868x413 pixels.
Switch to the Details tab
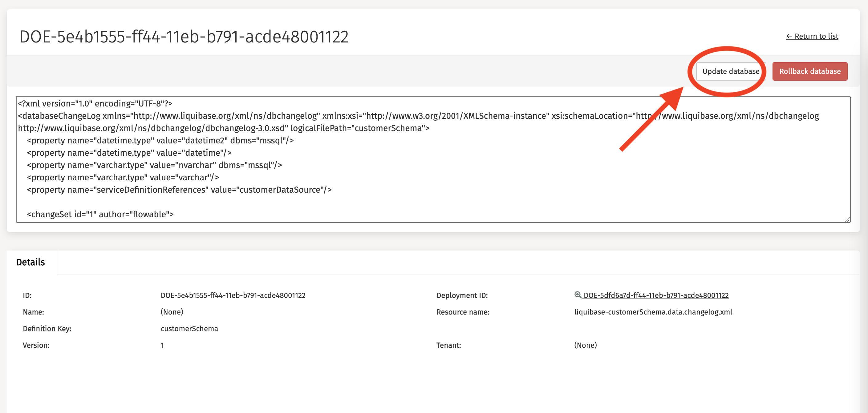[31, 262]
